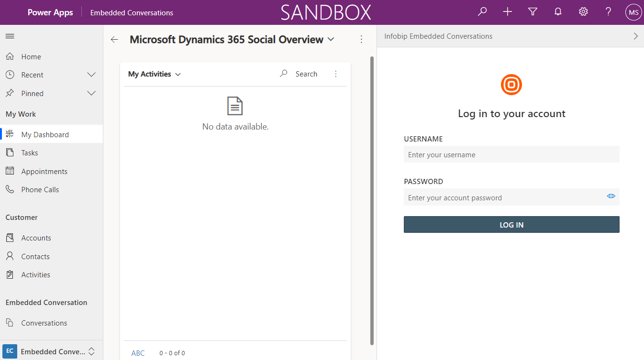Expand the Pinned items chevron
This screenshot has width=644, height=360.
[x=91, y=93]
